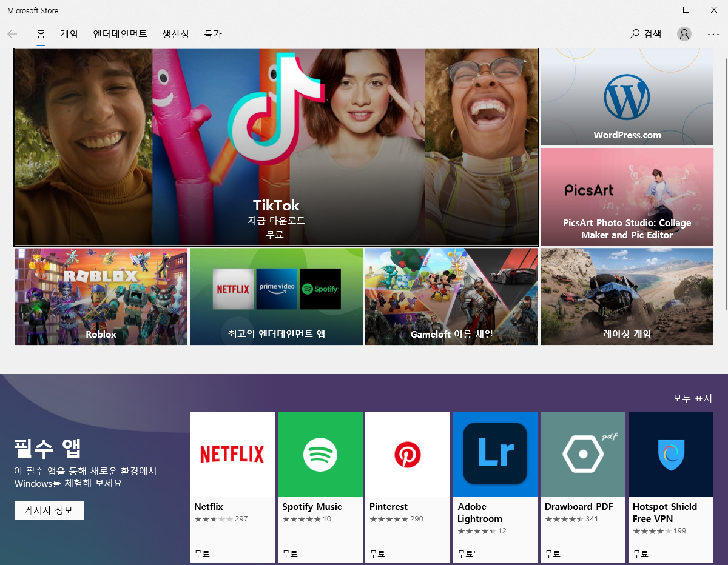Viewport: 728px width, 565px height.
Task: Click Drawboard PDF rating 341
Action: [x=571, y=519]
